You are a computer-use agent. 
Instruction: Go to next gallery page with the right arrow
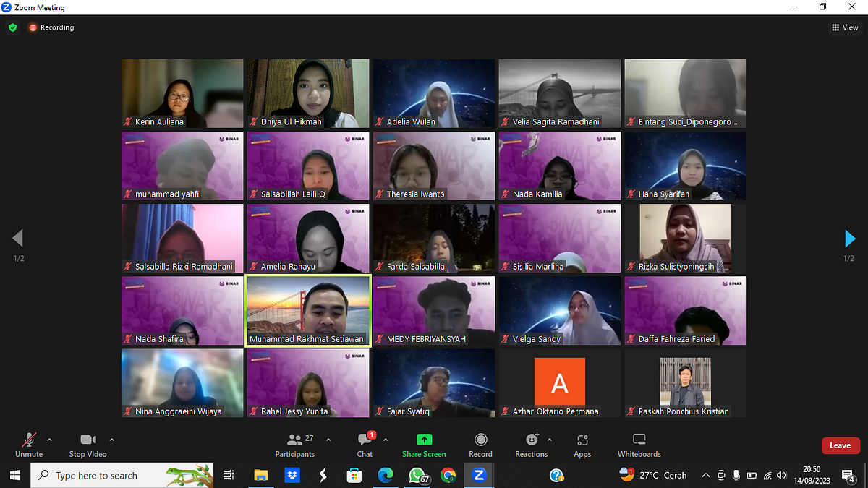[850, 239]
